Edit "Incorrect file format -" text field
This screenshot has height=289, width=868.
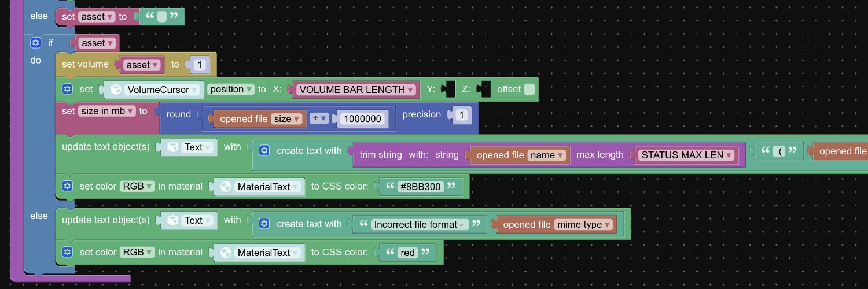pyautogui.click(x=420, y=224)
